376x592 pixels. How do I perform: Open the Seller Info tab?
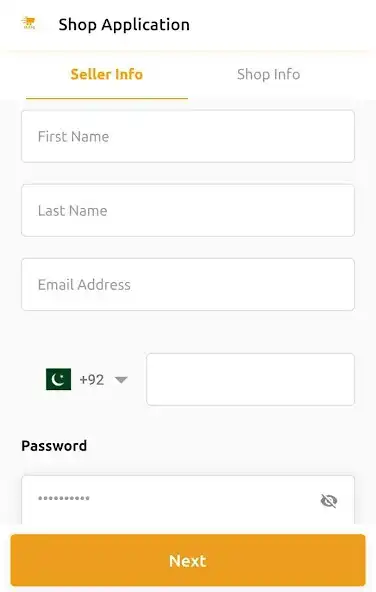pos(107,74)
